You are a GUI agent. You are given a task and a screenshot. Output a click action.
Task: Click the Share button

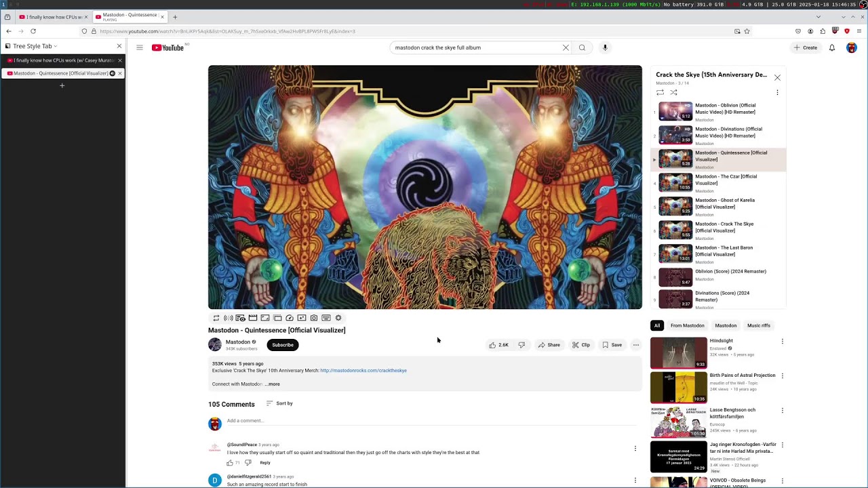(x=549, y=345)
